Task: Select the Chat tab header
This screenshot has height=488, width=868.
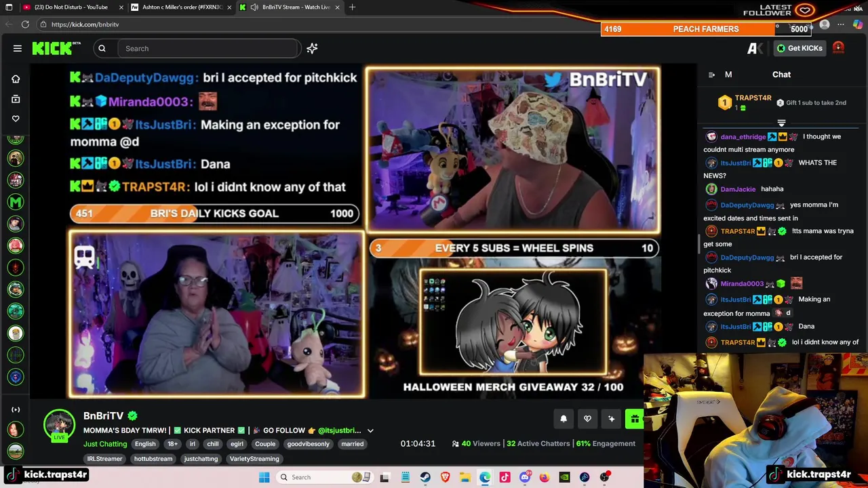Action: [781, 75]
